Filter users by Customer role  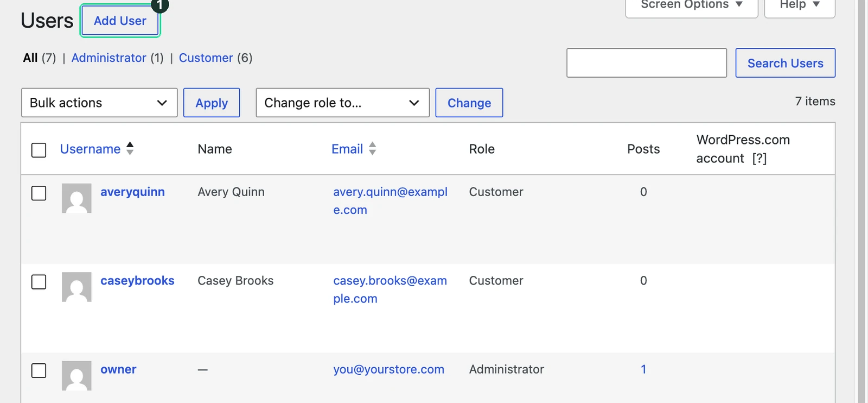(x=206, y=58)
